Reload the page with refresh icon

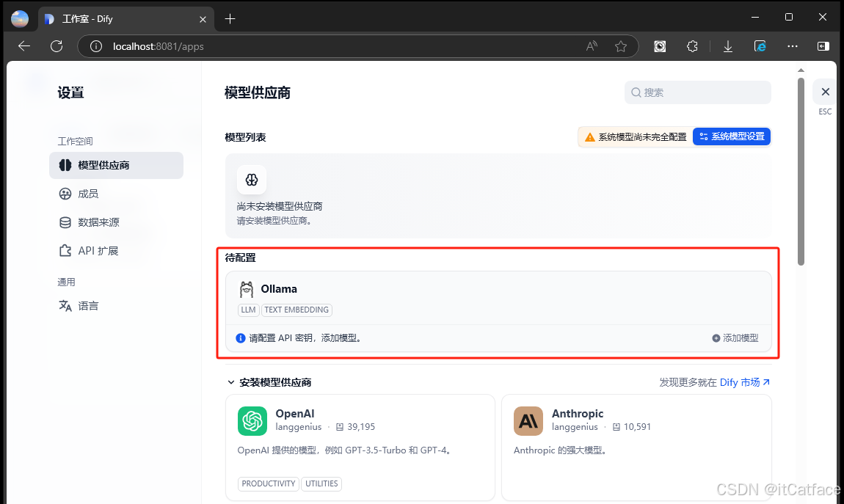click(57, 46)
